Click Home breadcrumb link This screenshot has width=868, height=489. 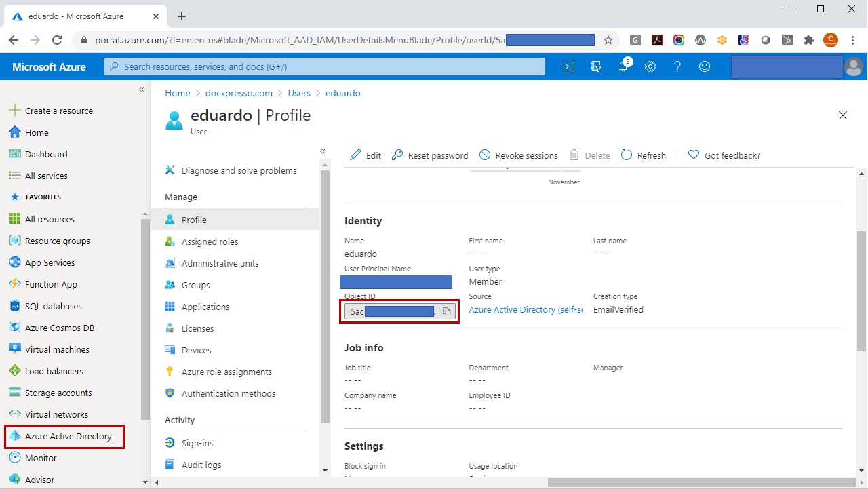click(x=178, y=93)
